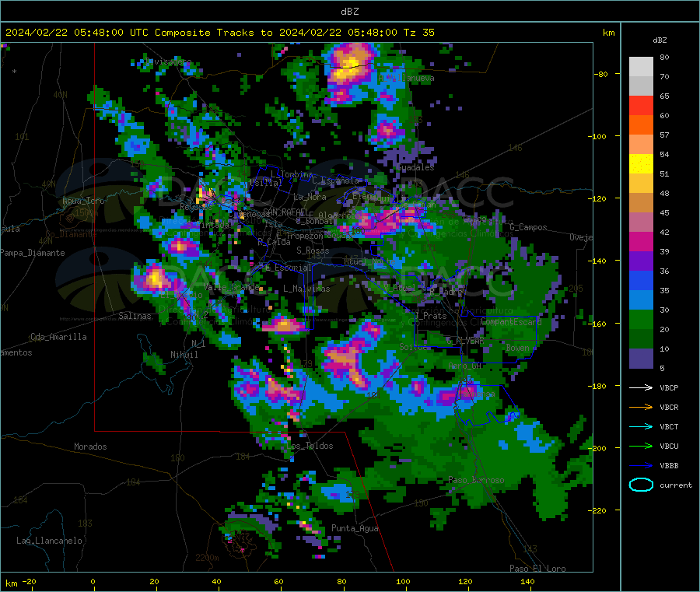Pick the magenta 42-39 dBZ swatch
The width and height of the screenshot is (700, 592).
point(641,242)
